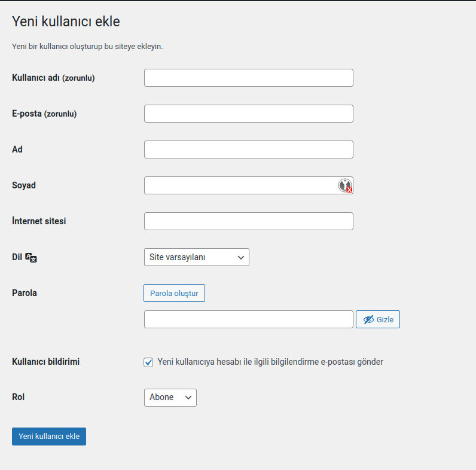
Task: Click the Kullanıcı adı (zorunlu) label
Action: pyautogui.click(x=53, y=78)
